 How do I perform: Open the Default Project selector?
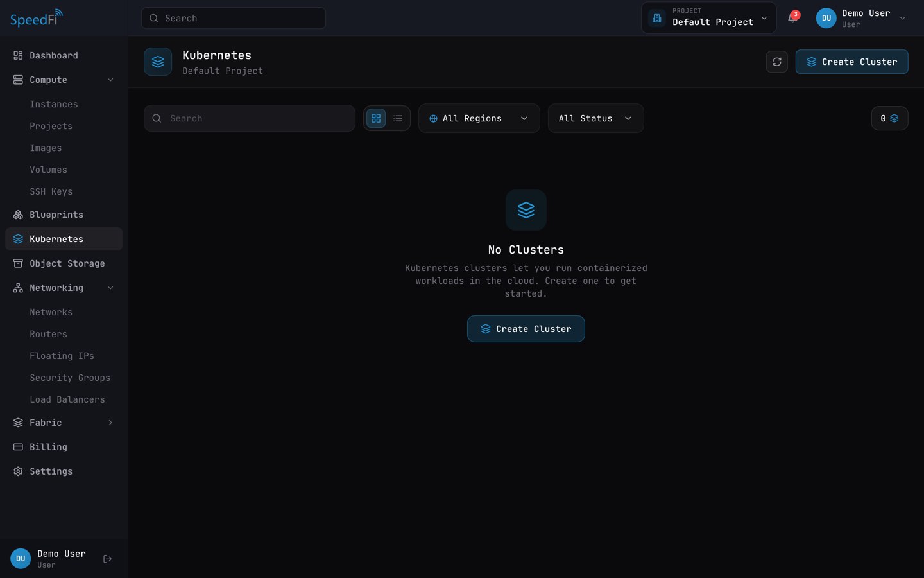pyautogui.click(x=708, y=18)
